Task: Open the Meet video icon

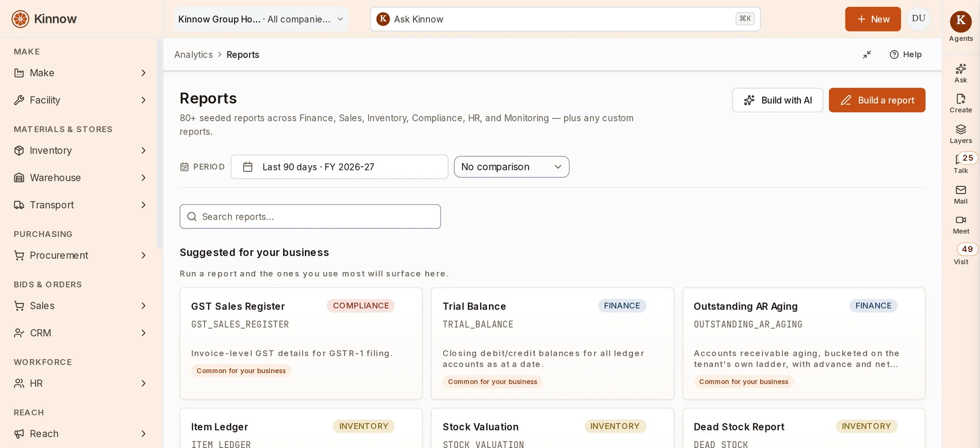Action: point(961,220)
